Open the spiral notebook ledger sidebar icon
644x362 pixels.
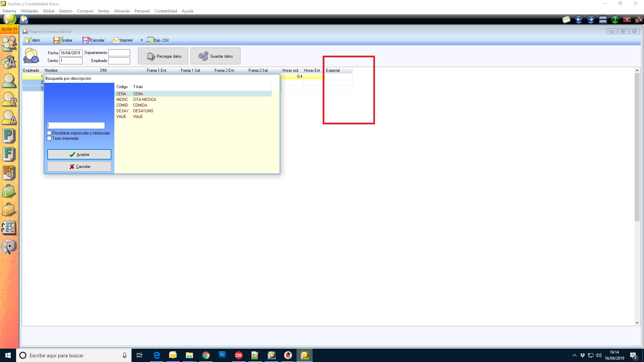(9, 228)
